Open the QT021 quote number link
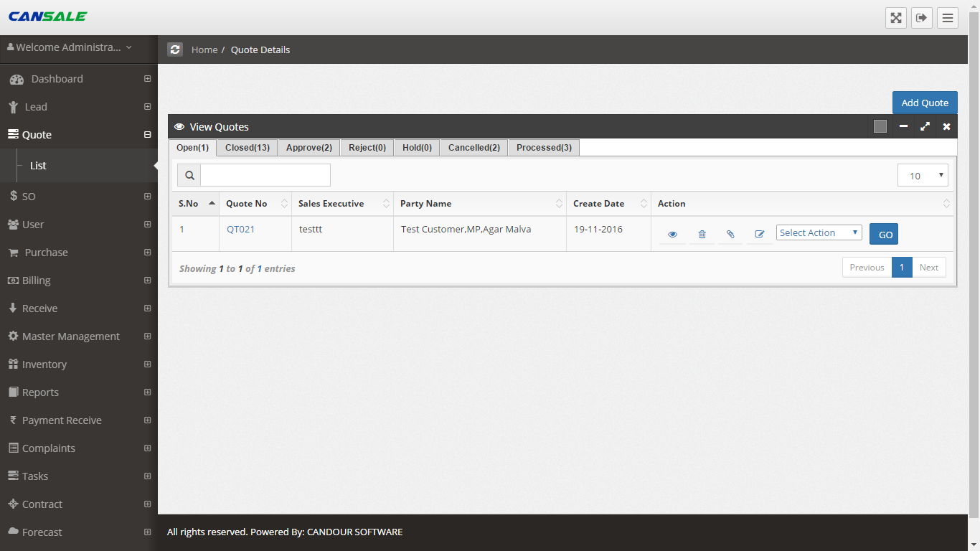This screenshot has width=980, height=551. point(240,230)
